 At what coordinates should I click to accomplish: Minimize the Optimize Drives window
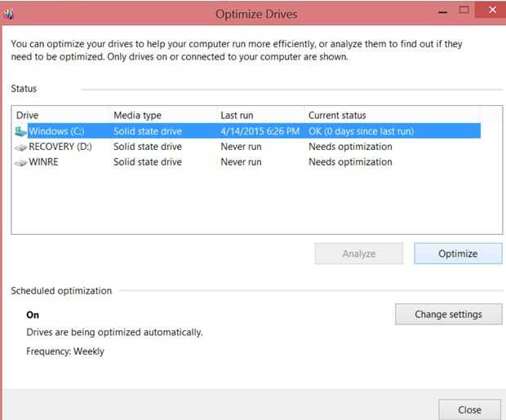[443, 11]
